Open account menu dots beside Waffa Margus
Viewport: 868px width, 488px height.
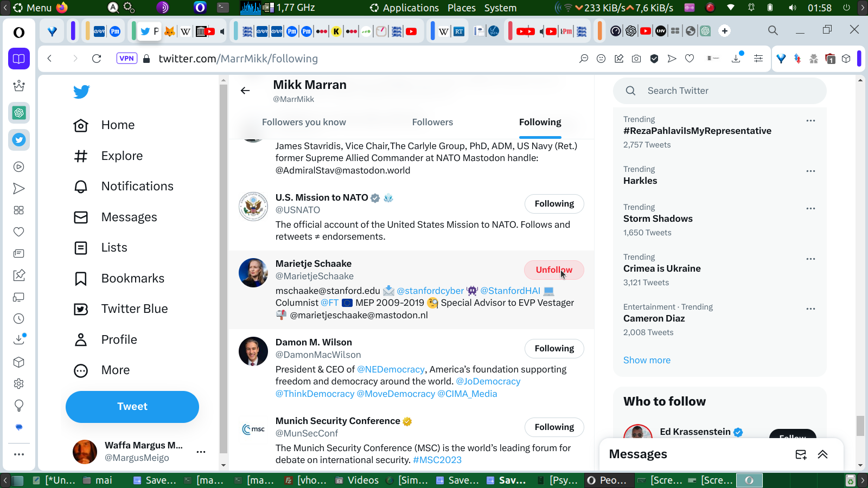coord(201,452)
